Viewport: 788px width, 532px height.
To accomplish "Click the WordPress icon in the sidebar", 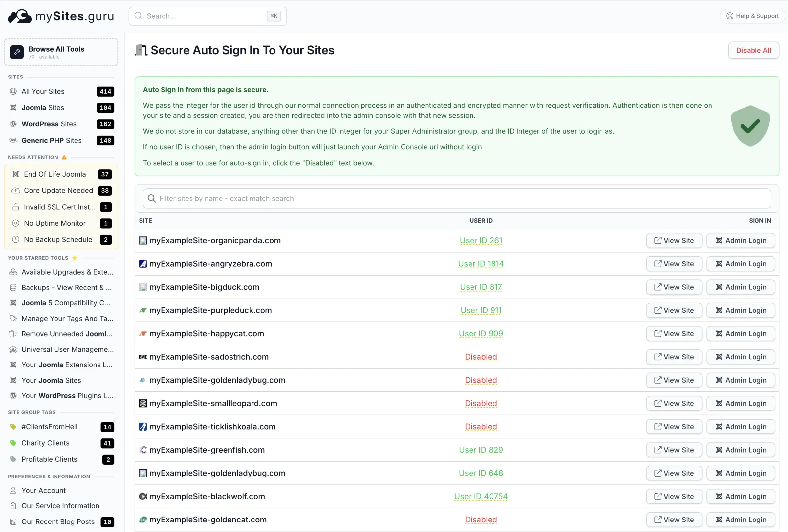I will [x=13, y=124].
